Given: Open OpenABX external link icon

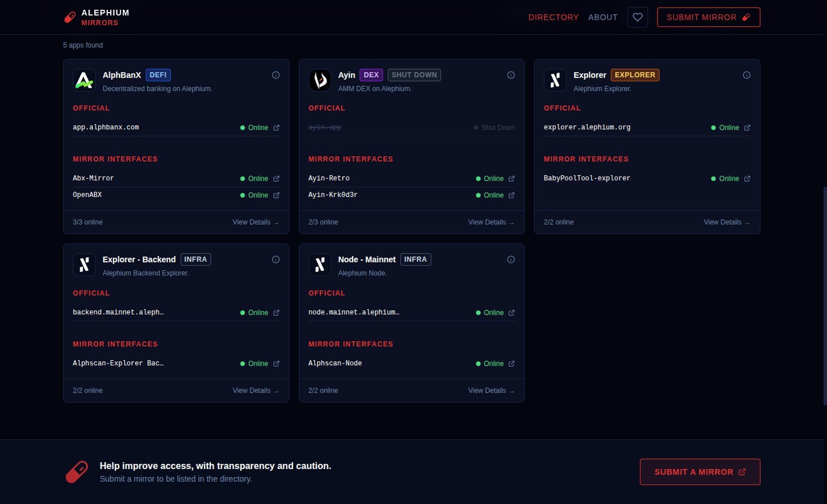Looking at the screenshot, I should pos(276,195).
